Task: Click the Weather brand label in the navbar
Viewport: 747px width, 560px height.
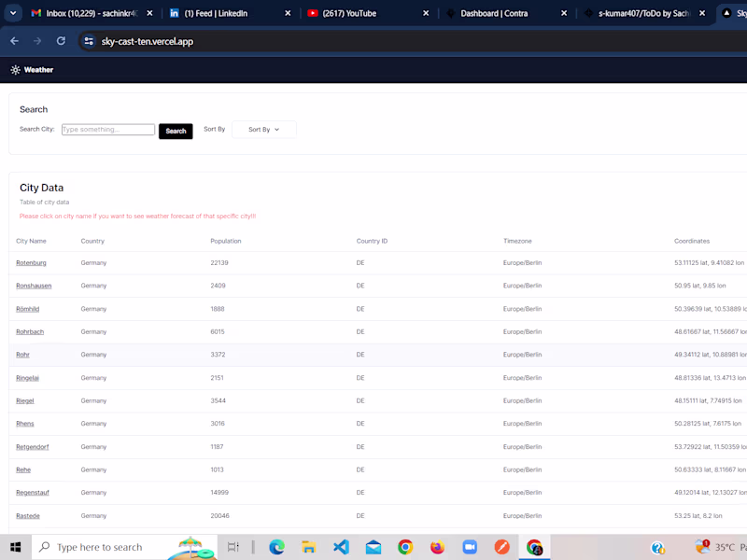Action: click(38, 70)
